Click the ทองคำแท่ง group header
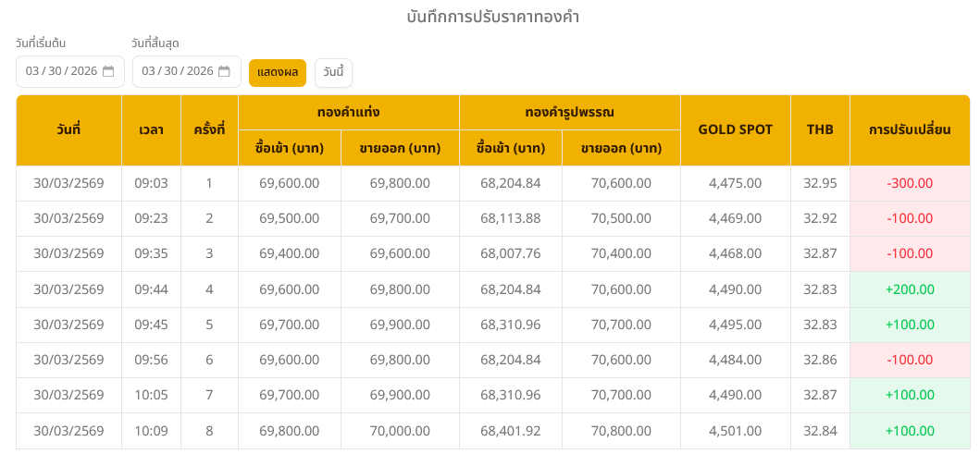This screenshot has width=980, height=454. pyautogui.click(x=348, y=112)
